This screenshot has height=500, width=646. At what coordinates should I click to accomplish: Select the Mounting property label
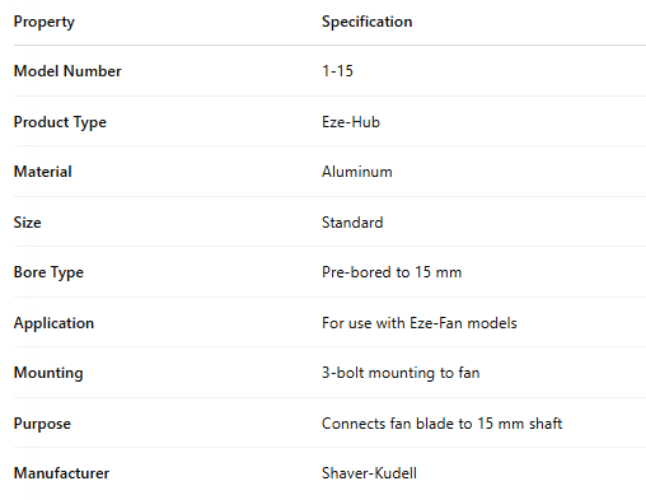(x=48, y=373)
